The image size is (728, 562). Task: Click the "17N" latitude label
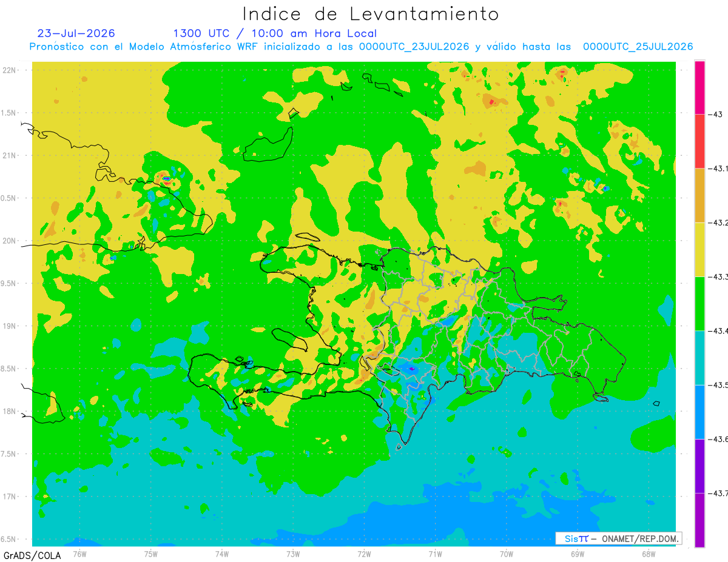pyautogui.click(x=10, y=497)
